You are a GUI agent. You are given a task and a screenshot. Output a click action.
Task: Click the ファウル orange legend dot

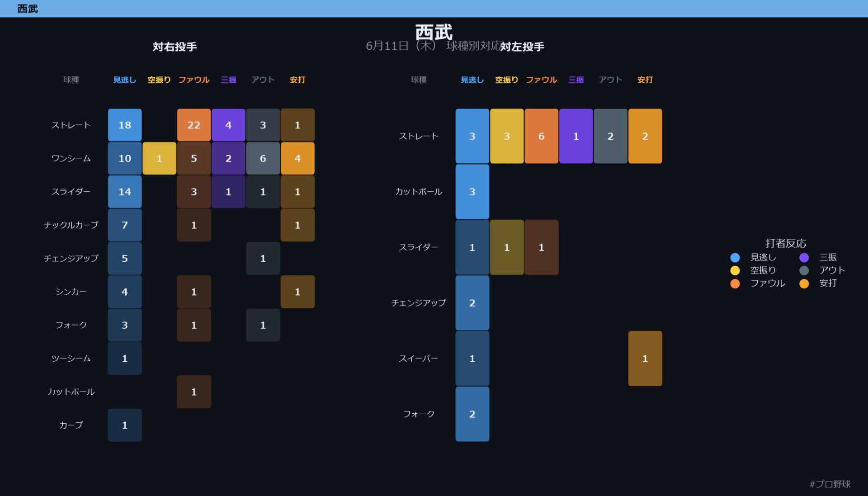click(735, 283)
